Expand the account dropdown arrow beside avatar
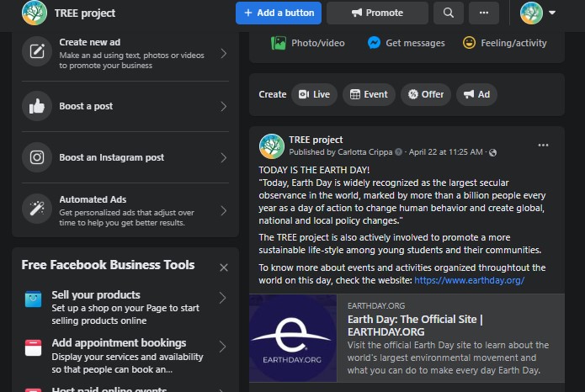Screen dimensions: 585x392 [552, 13]
